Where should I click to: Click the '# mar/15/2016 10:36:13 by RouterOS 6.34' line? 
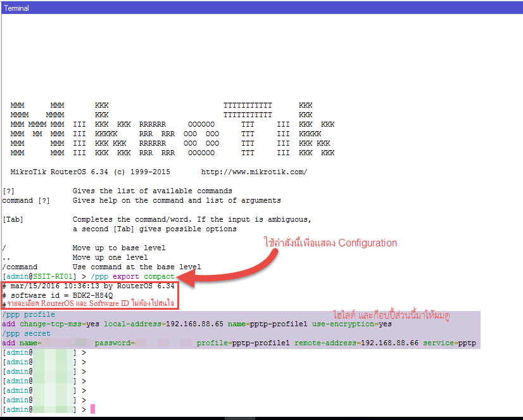pos(89,286)
